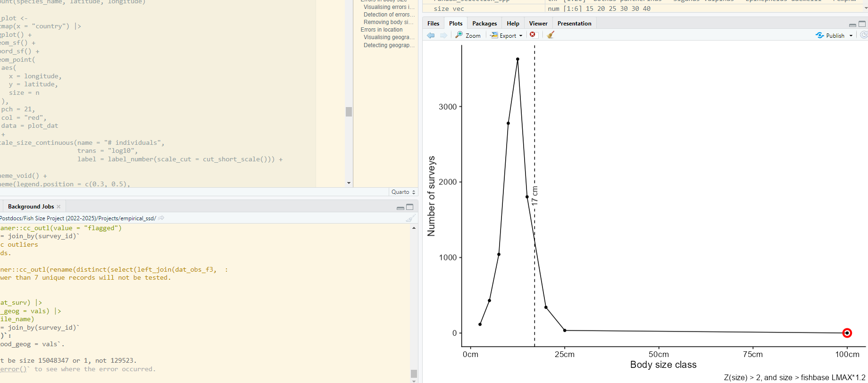This screenshot has height=383, width=868.
Task: Click the 'size 15048347 or 1, not 129523' error
Action: (x=80, y=360)
